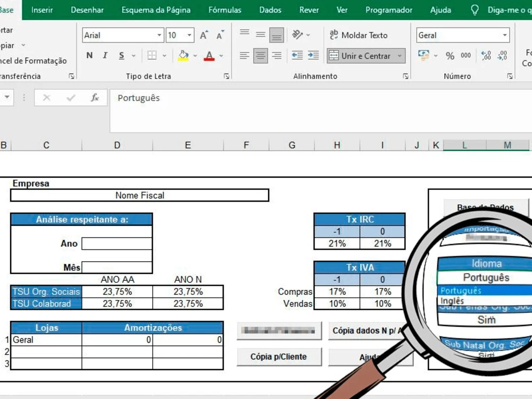Click the Cópia dados N button
The image size is (532, 399).
[367, 330]
